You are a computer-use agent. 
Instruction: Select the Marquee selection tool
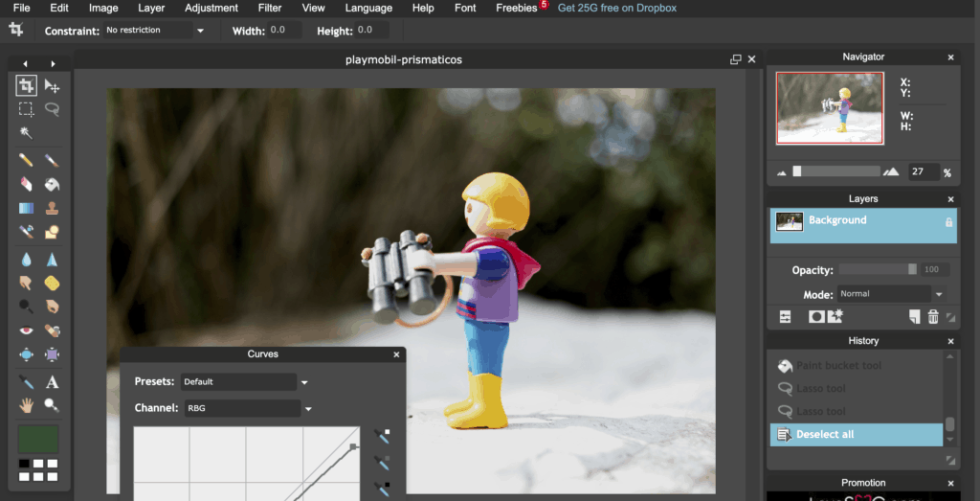coord(26,109)
